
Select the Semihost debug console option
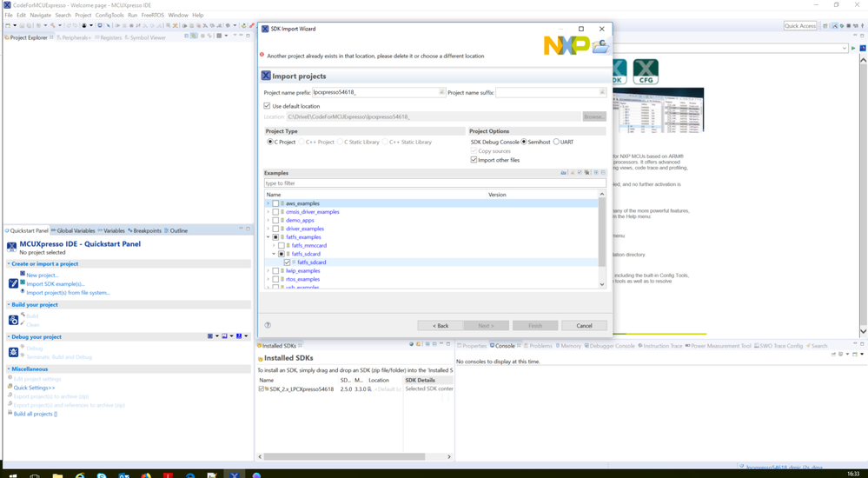pyautogui.click(x=524, y=142)
